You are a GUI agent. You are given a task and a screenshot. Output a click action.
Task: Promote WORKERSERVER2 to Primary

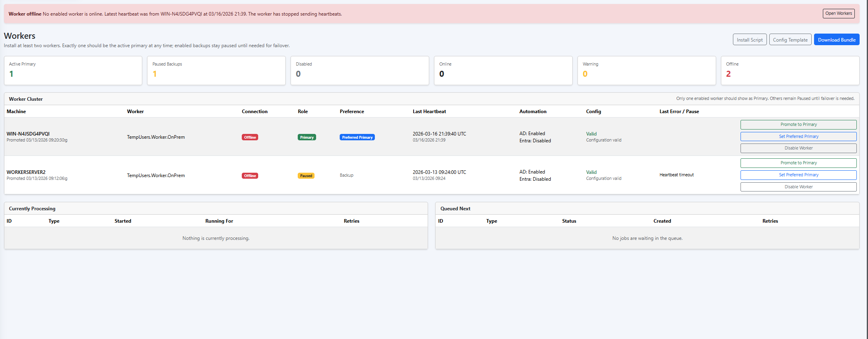(798, 163)
